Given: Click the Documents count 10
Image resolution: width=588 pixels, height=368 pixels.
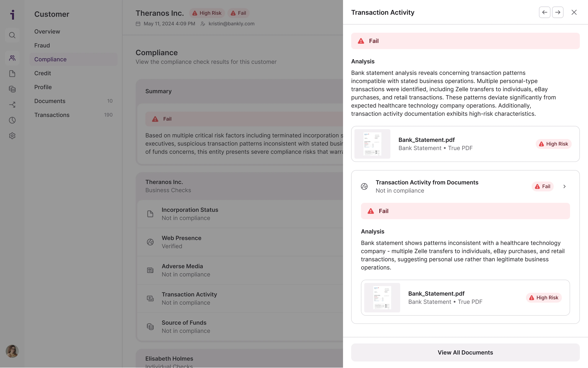Looking at the screenshot, I should click(x=110, y=101).
